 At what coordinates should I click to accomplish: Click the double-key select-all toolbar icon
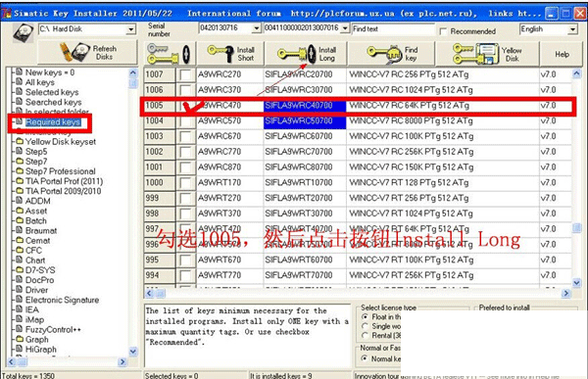[x=170, y=54]
